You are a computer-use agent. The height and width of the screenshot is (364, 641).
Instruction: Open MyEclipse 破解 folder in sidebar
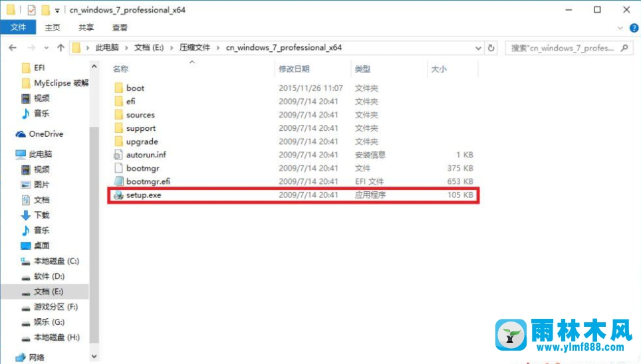tap(55, 83)
